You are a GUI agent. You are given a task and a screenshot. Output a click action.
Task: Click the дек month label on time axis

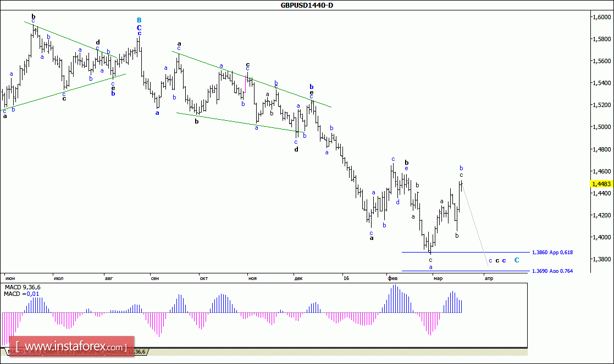pos(298,278)
